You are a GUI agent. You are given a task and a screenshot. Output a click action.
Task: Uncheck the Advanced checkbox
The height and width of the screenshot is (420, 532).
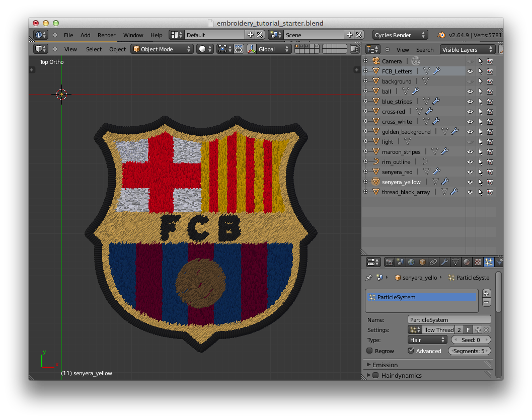point(411,351)
